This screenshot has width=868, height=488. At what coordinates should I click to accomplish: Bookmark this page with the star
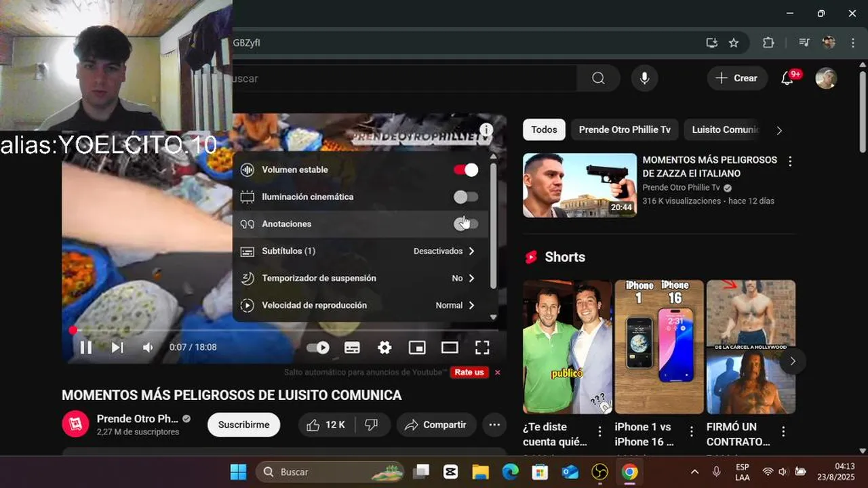pyautogui.click(x=734, y=43)
